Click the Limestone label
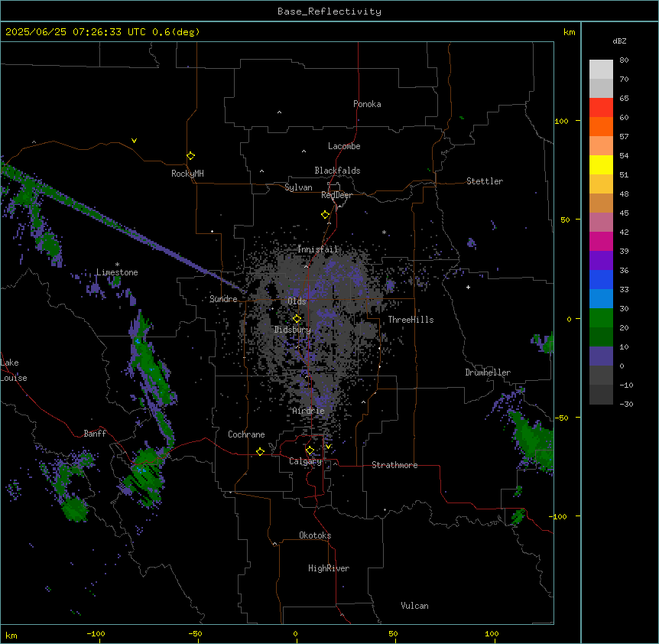The width and height of the screenshot is (659, 644). [117, 272]
